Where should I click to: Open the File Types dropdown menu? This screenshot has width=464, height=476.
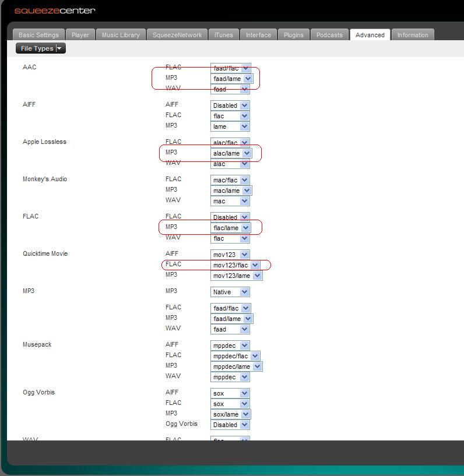40,48
